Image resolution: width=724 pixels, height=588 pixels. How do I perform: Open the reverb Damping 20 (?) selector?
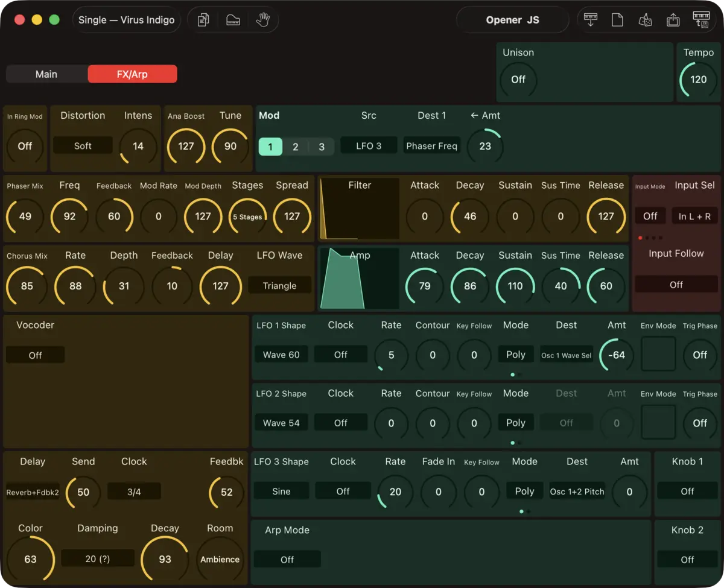tap(98, 558)
